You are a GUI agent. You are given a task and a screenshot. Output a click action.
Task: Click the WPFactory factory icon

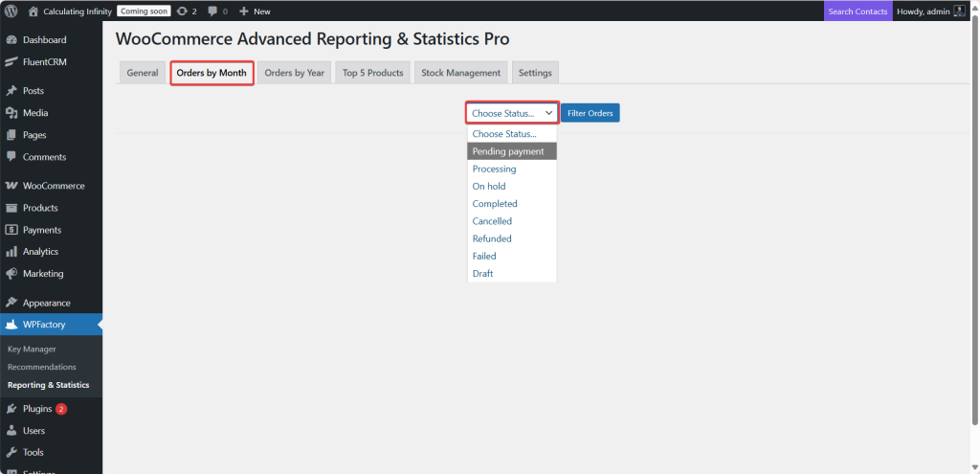click(11, 325)
